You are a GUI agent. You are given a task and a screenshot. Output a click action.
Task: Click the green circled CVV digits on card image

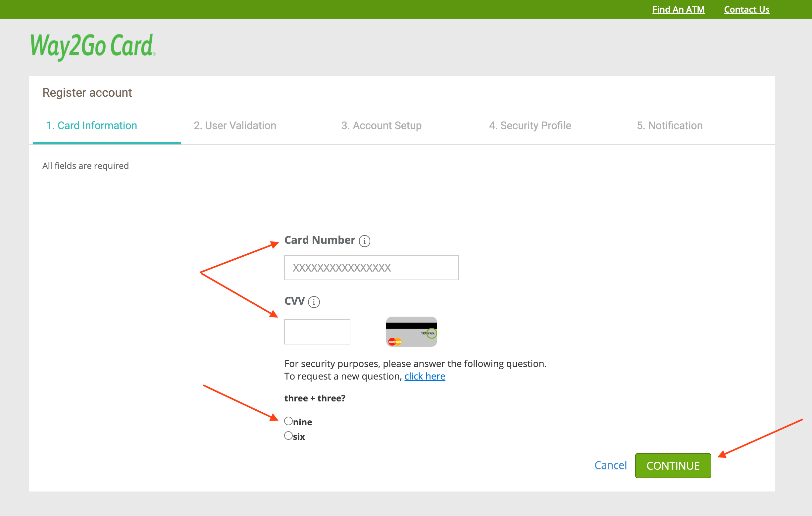(x=431, y=333)
